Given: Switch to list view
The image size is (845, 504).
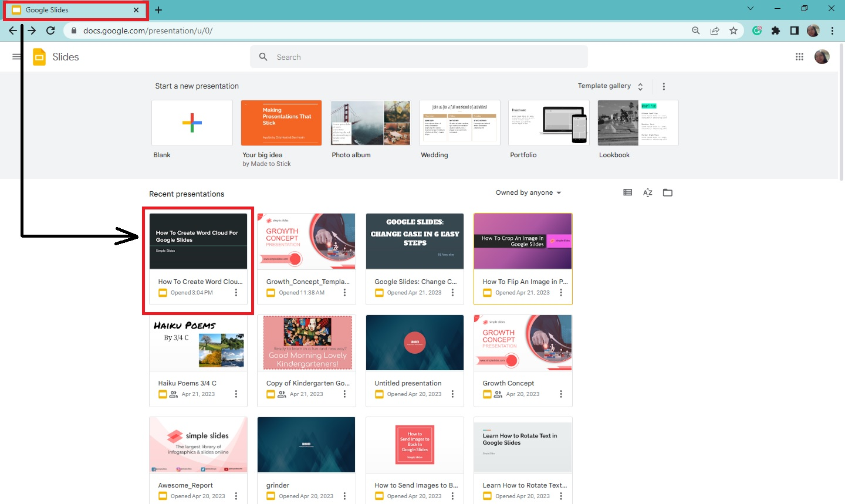Looking at the screenshot, I should [628, 192].
